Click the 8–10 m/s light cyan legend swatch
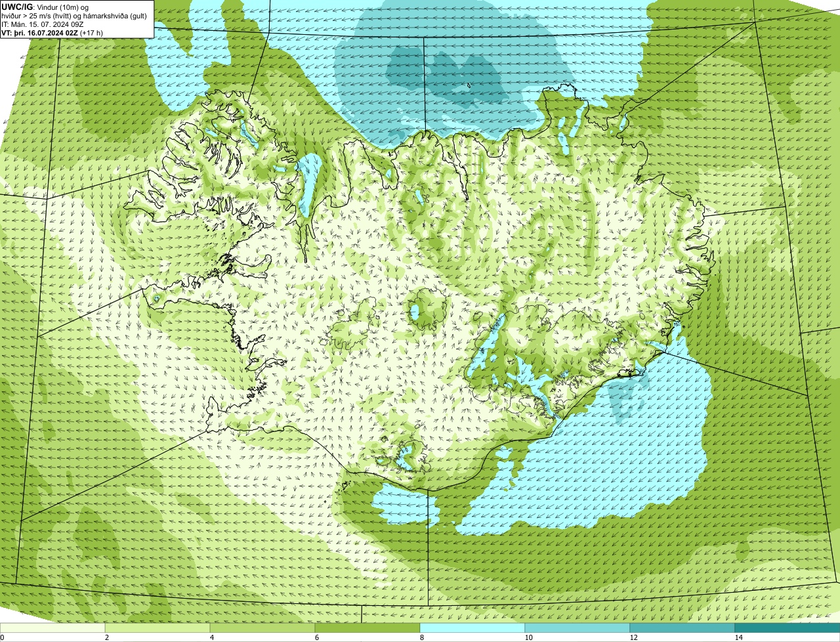This screenshot has width=840, height=642. (472, 628)
